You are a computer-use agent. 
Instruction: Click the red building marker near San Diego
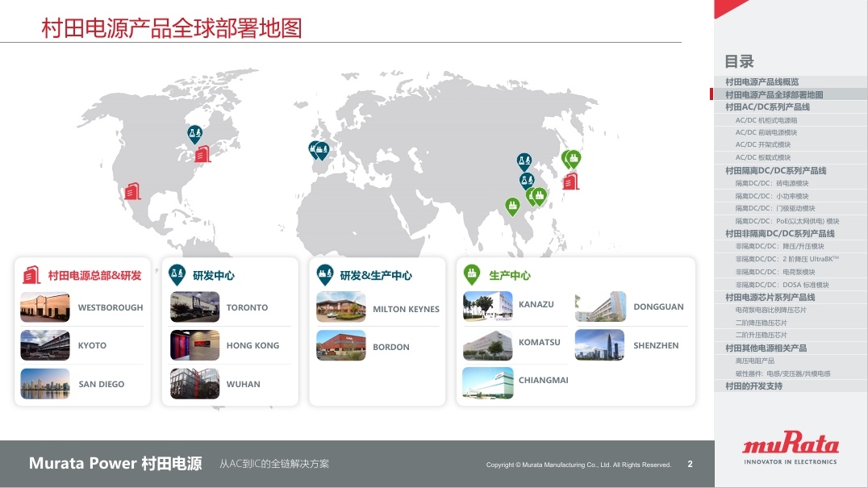pyautogui.click(x=132, y=191)
